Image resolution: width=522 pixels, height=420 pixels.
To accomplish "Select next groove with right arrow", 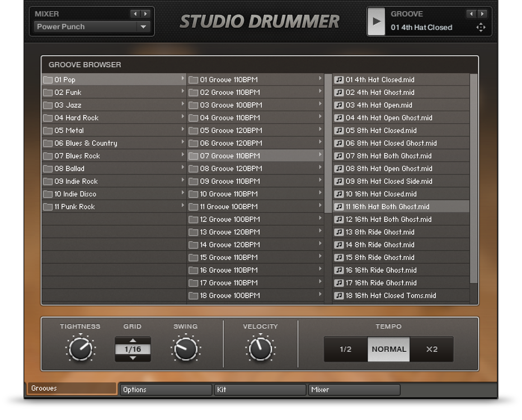I will click(482, 14).
